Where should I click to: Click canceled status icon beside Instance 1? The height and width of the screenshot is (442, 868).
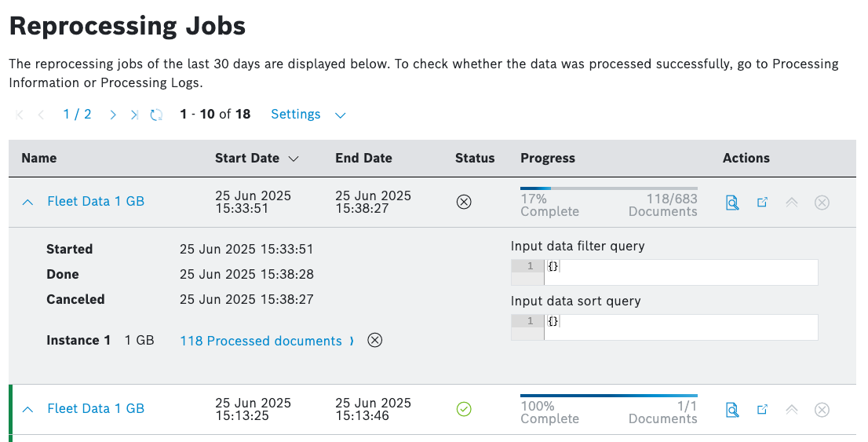click(375, 340)
